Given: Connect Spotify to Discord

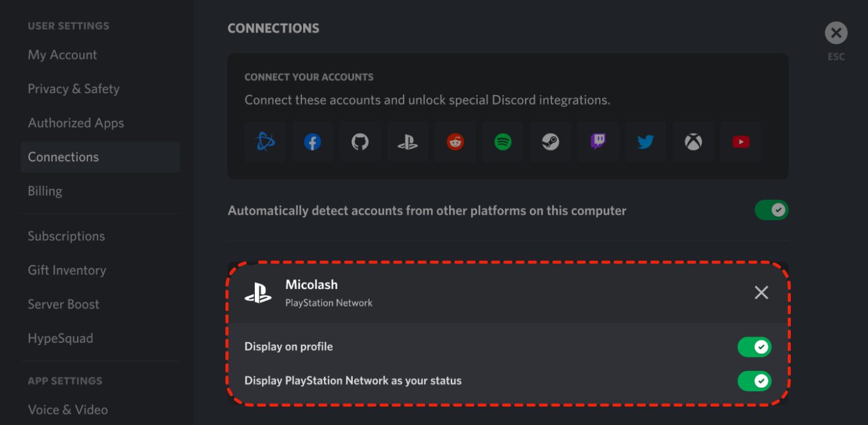Looking at the screenshot, I should [503, 142].
